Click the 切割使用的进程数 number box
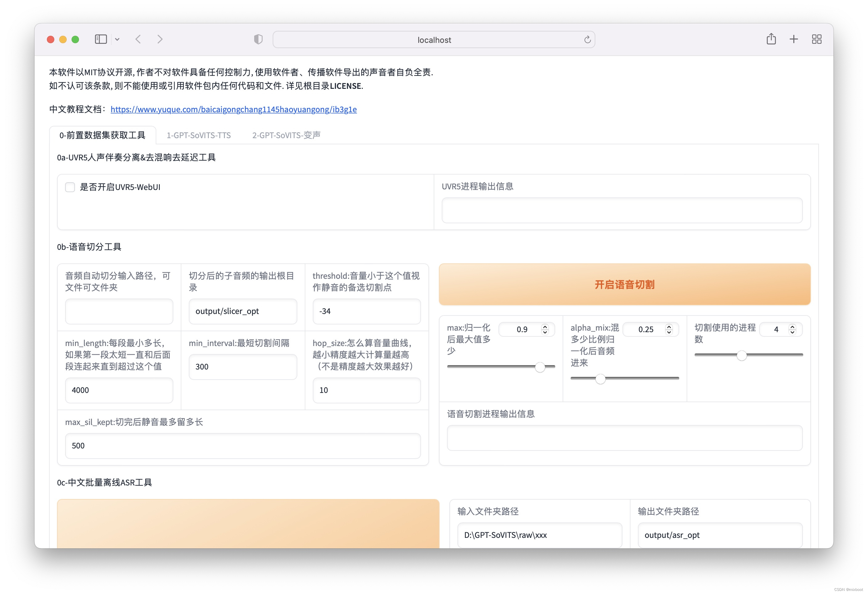 [781, 329]
